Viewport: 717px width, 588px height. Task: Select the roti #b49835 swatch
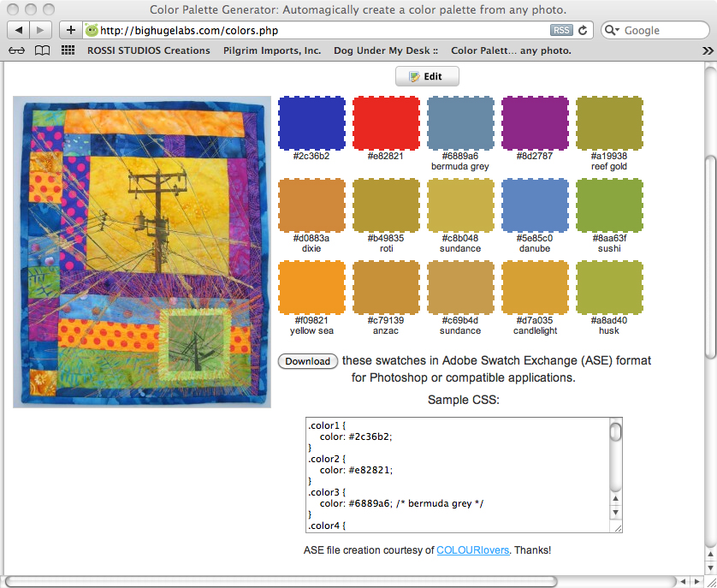click(x=386, y=205)
